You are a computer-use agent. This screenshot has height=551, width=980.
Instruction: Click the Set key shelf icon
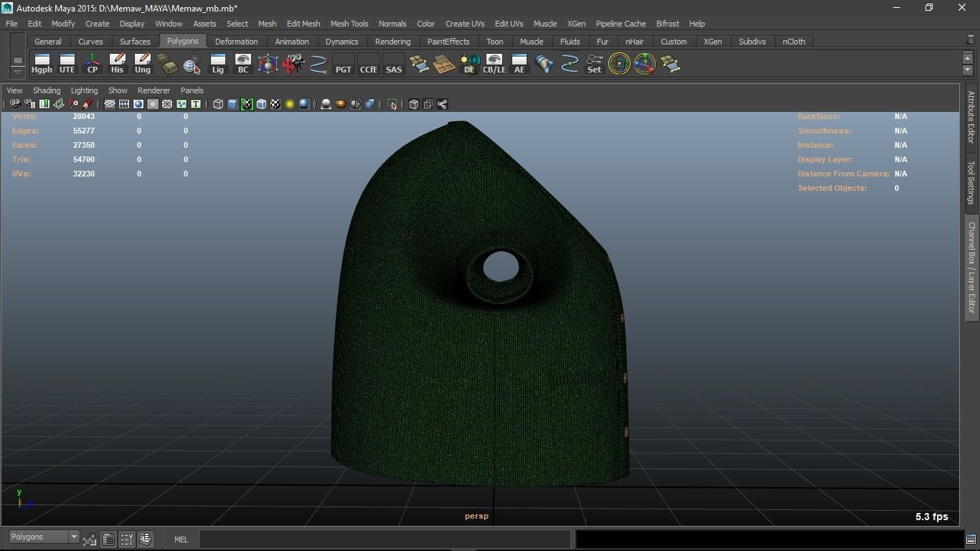pyautogui.click(x=594, y=64)
